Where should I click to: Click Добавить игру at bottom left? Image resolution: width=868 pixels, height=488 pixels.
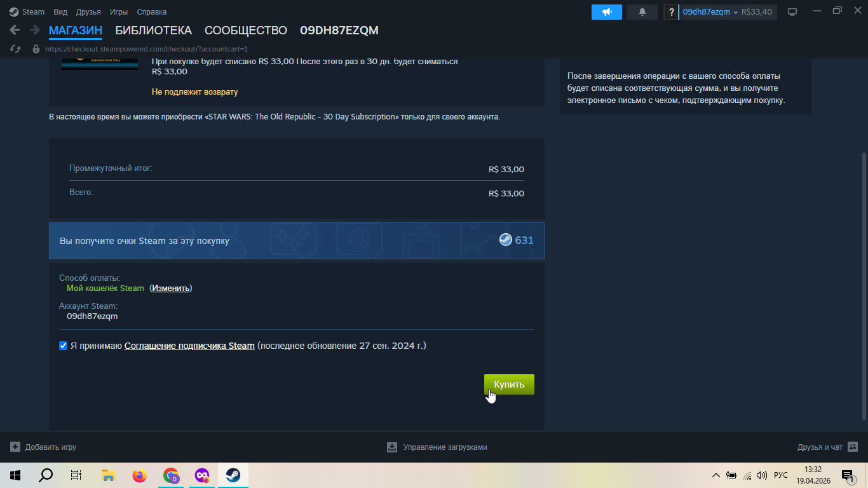click(51, 447)
